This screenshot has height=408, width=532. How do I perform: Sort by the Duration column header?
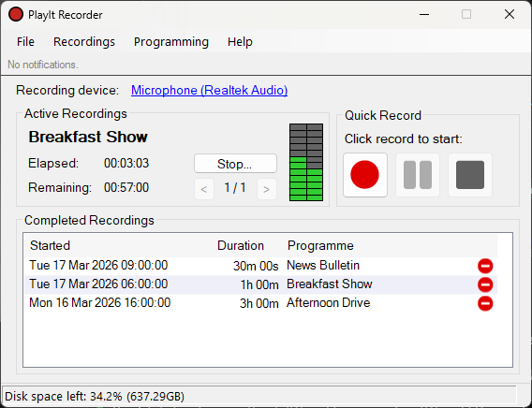click(241, 245)
